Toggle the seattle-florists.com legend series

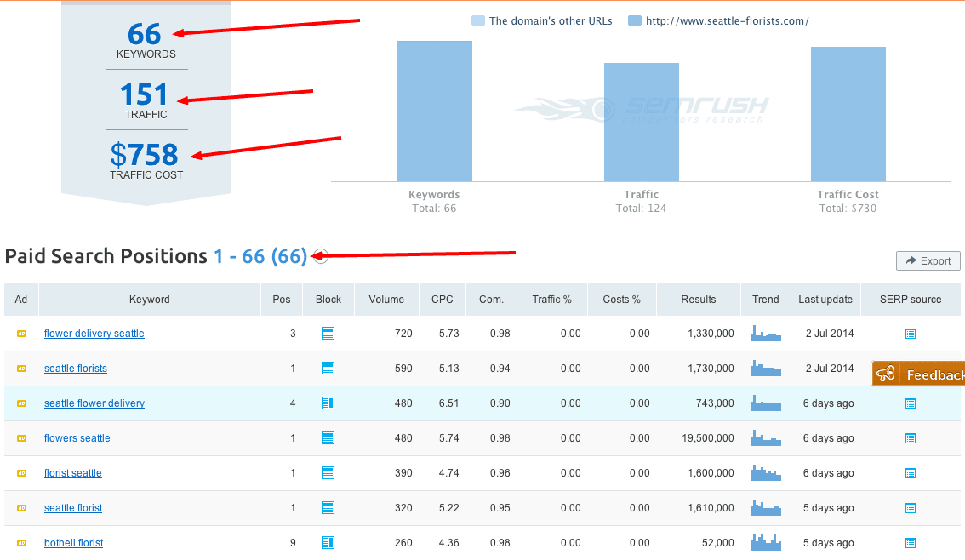click(718, 21)
